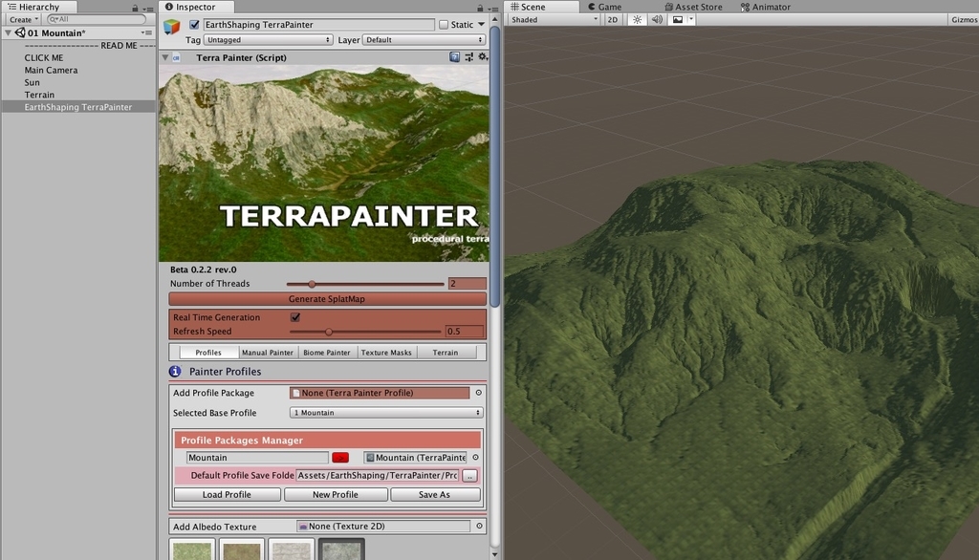Screen dimensions: 979x560
Task: Open the scene effects dropdown arrow
Action: click(x=691, y=19)
